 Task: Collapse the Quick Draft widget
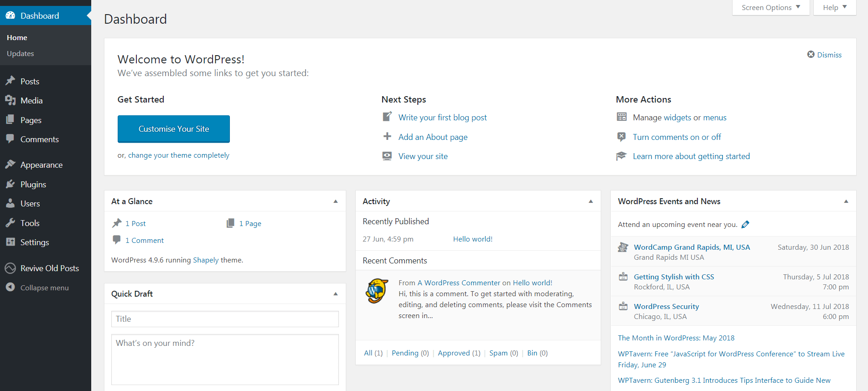336,293
